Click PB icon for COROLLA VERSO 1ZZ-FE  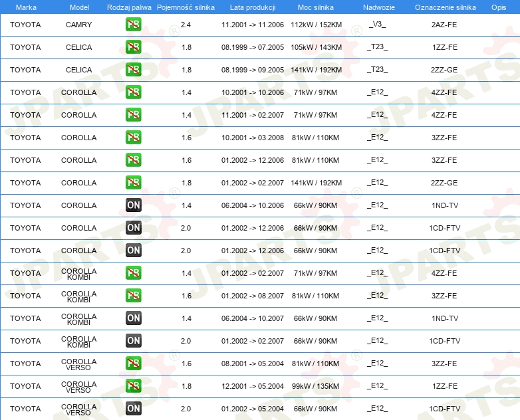[x=133, y=386]
